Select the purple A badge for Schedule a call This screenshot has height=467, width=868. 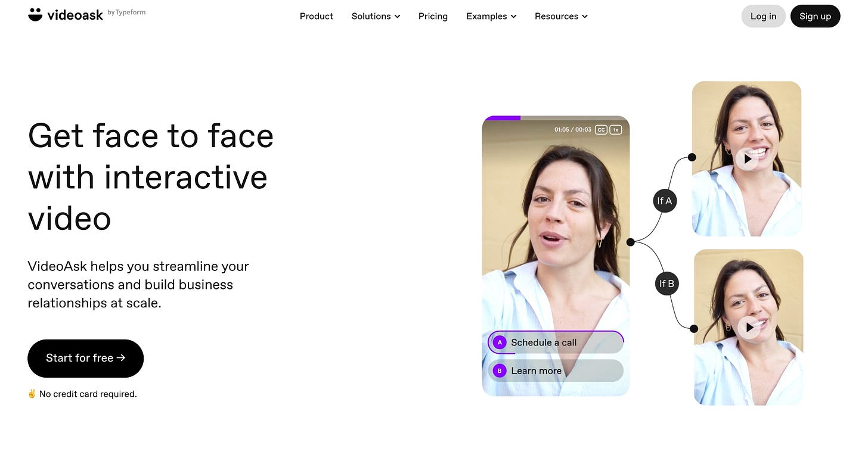[500, 343]
